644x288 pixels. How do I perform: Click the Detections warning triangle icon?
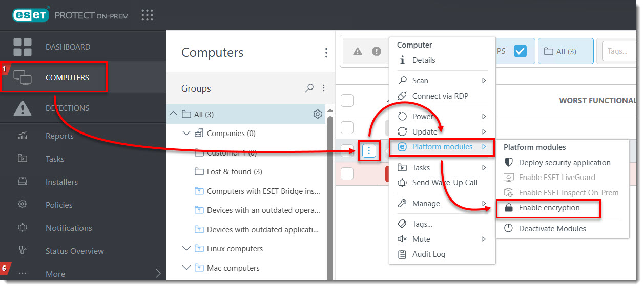point(23,108)
